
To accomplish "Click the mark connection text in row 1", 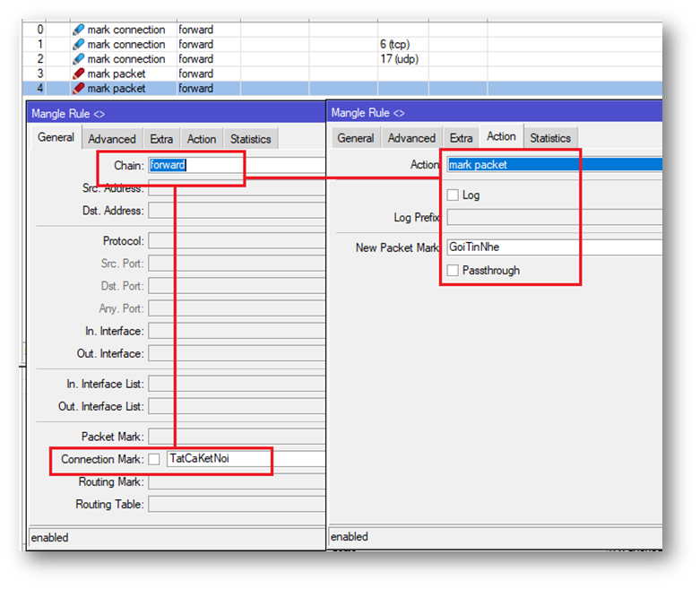I will [x=126, y=44].
